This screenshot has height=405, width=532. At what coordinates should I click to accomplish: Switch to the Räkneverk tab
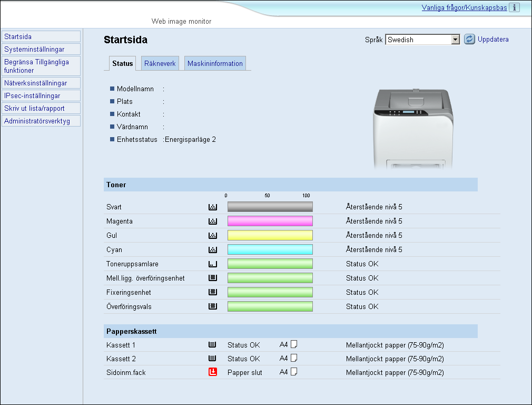click(160, 63)
